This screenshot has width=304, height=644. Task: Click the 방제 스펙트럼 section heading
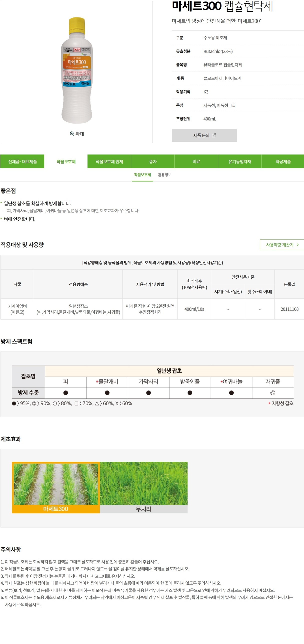coord(16,342)
